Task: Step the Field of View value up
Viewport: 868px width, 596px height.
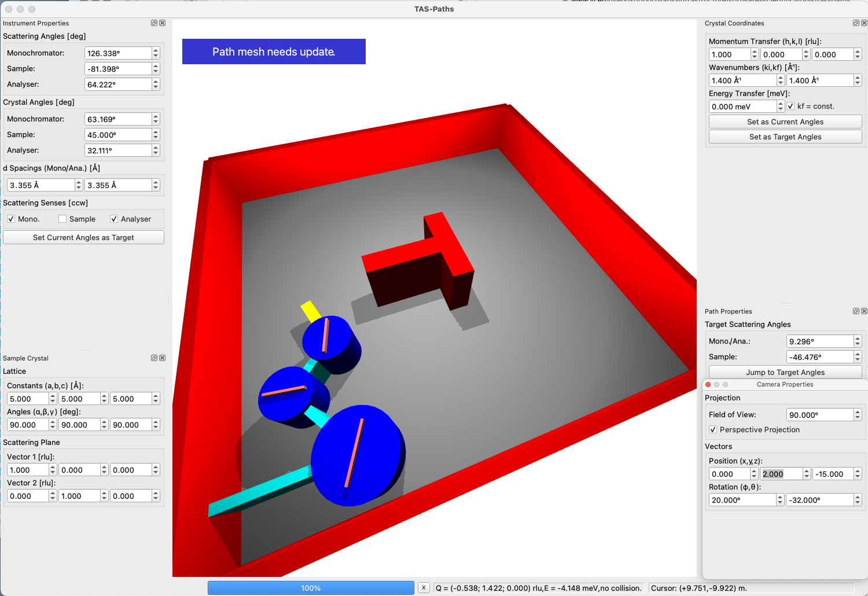Action: pyautogui.click(x=858, y=412)
